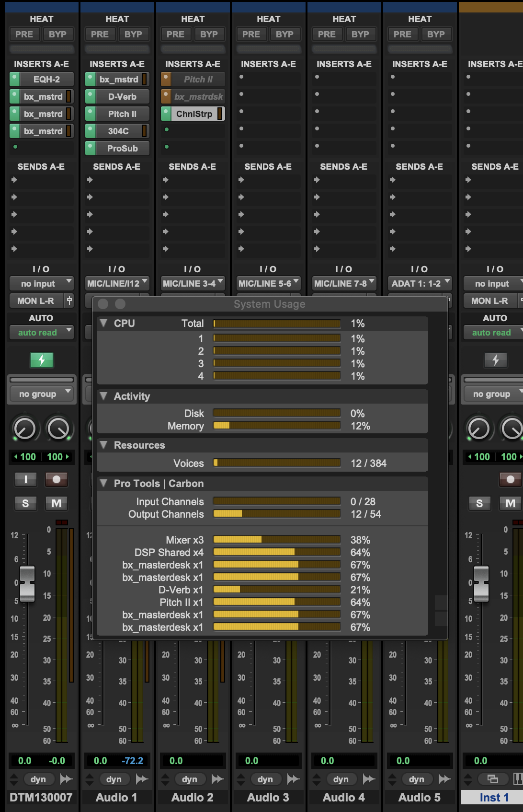Open the EQH-2 insert plugin

point(46,80)
